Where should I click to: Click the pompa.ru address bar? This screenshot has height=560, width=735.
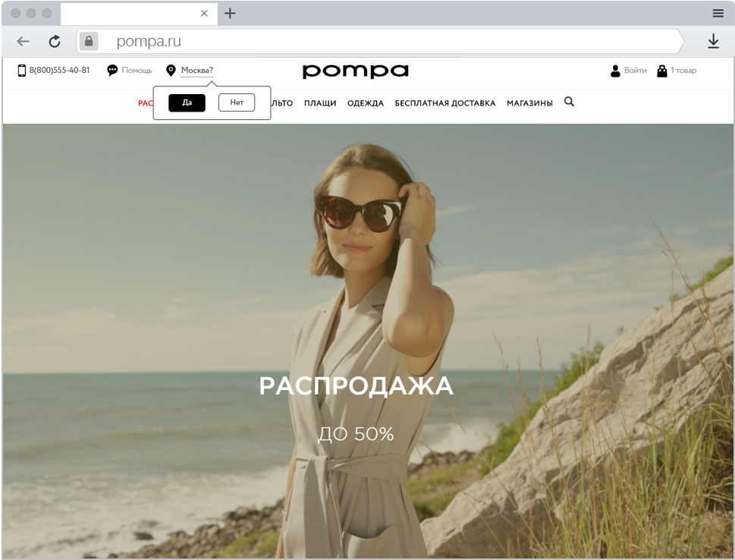pyautogui.click(x=380, y=41)
